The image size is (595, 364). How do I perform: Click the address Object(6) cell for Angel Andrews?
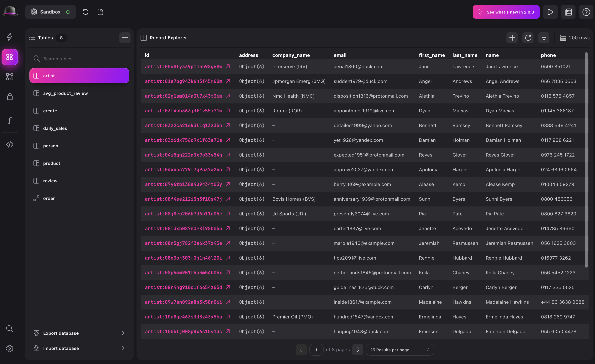(x=252, y=81)
